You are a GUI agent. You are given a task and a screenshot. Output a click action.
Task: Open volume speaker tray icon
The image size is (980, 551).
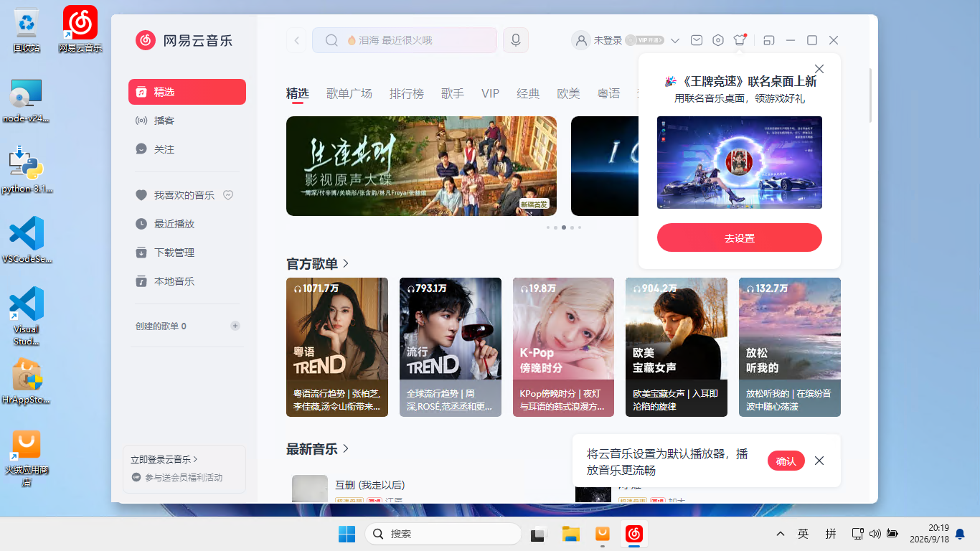click(875, 534)
